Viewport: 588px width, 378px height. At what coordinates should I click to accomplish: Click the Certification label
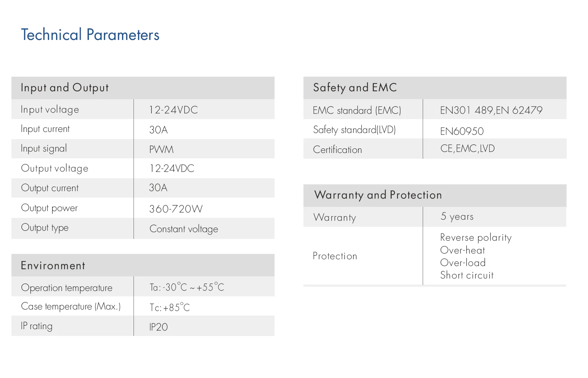coord(337,150)
